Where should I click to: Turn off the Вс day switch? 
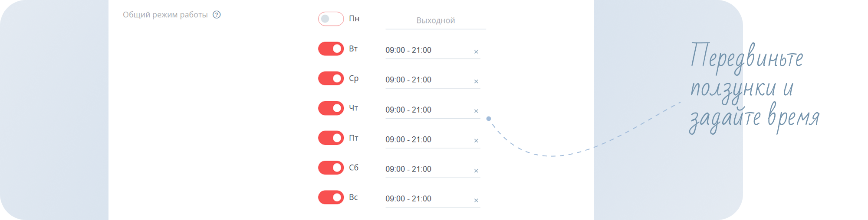click(331, 197)
